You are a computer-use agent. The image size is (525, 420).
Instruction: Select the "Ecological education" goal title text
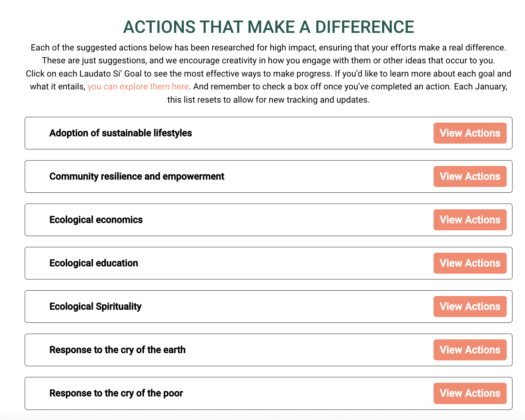[93, 263]
